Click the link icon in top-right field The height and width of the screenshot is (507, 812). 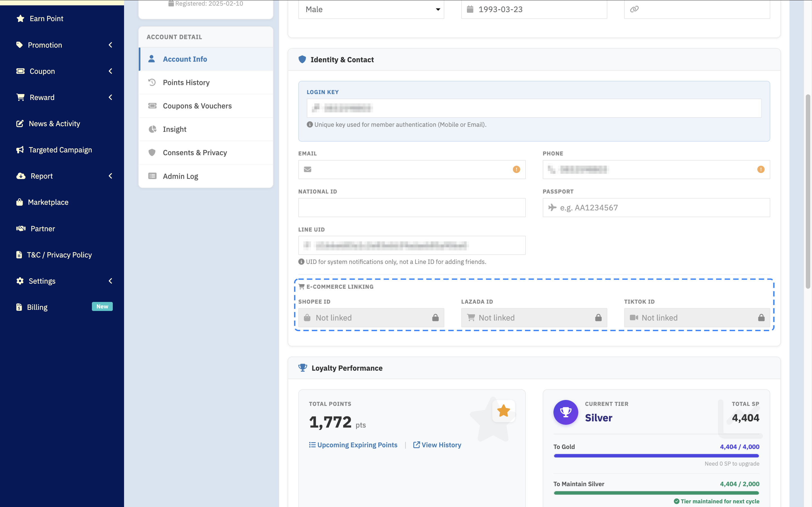[634, 9]
